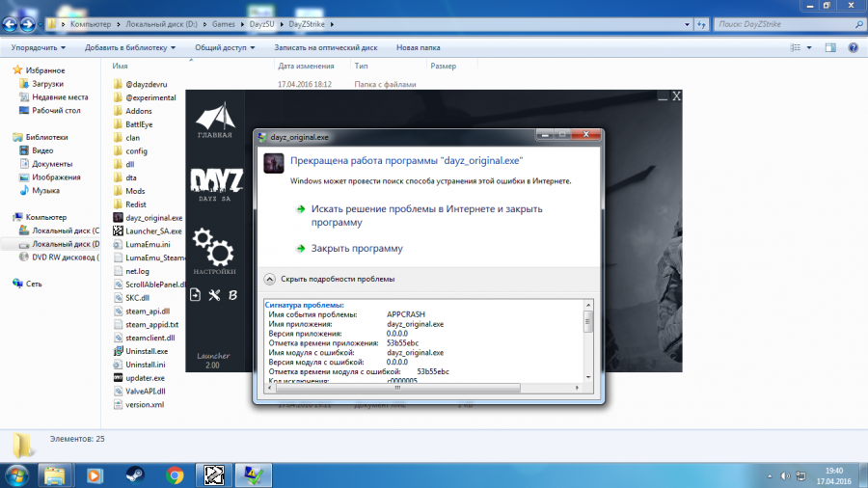Open Настройки gears icon in launcher
This screenshot has height=488, width=868.
coord(214,251)
